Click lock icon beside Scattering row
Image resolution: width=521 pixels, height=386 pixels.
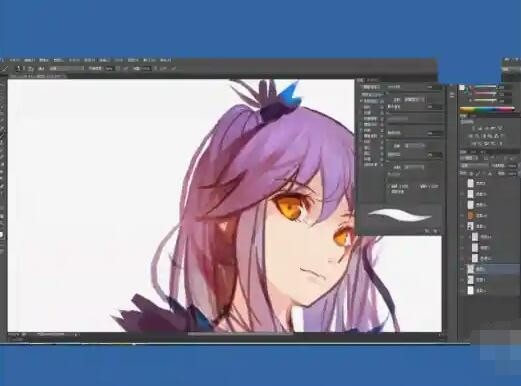(x=382, y=107)
